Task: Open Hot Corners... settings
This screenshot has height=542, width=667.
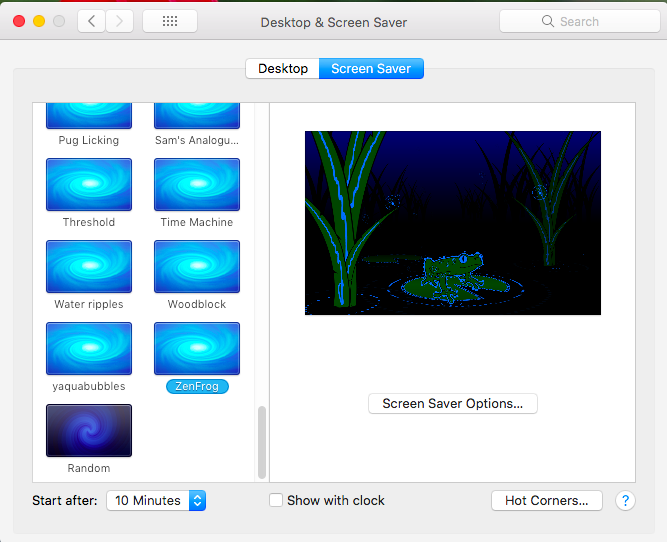Action: 547,501
